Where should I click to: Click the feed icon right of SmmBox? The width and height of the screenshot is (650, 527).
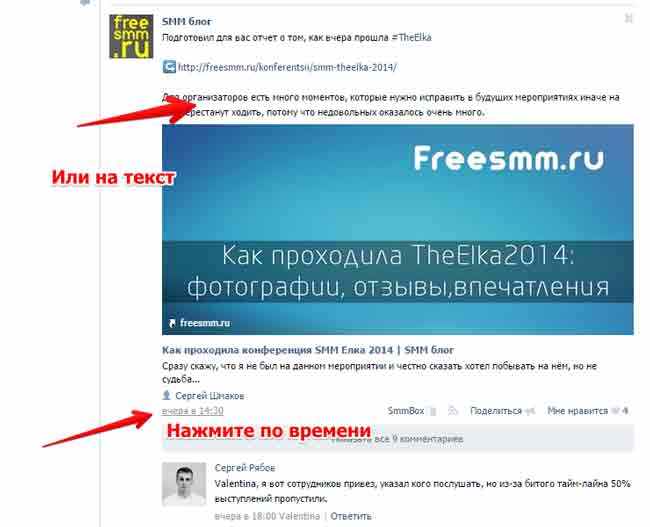click(x=453, y=411)
